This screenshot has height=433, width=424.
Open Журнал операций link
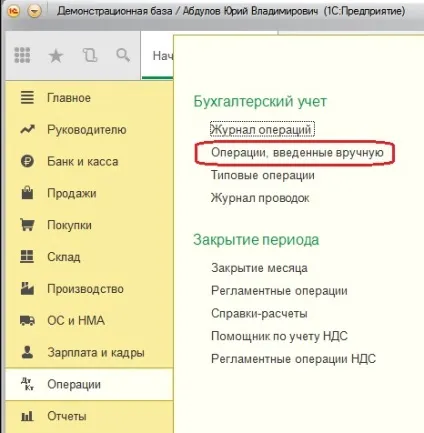tap(262, 130)
